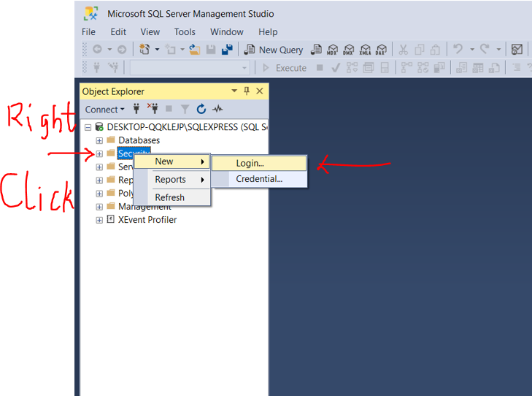The image size is (532, 396).
Task: Select the XEvent Profiler tree item
Action: pyautogui.click(x=147, y=220)
